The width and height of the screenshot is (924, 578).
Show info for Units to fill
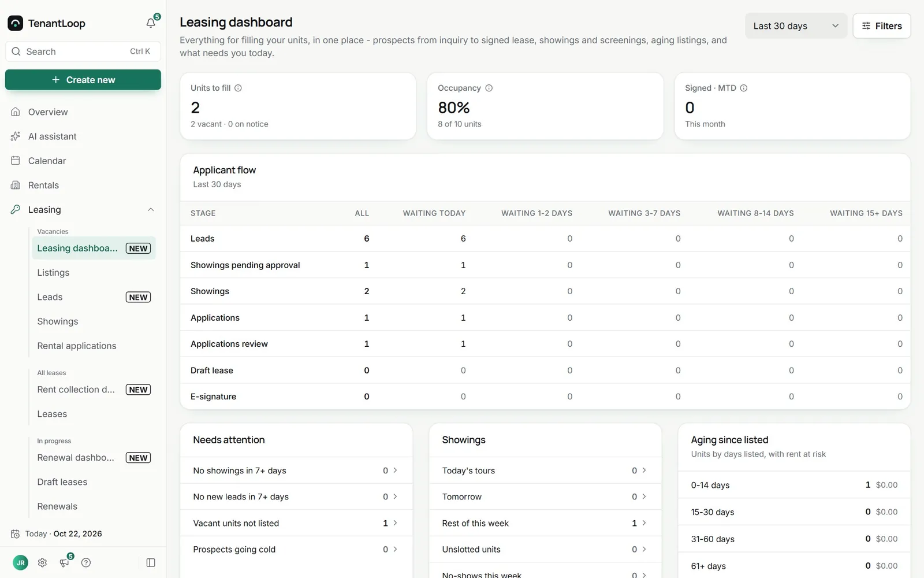point(238,88)
